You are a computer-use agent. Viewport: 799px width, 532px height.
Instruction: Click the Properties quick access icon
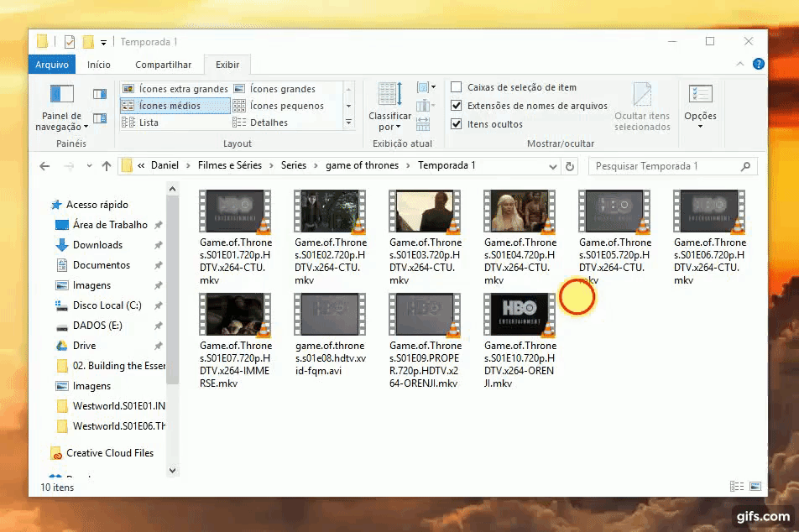(x=70, y=42)
